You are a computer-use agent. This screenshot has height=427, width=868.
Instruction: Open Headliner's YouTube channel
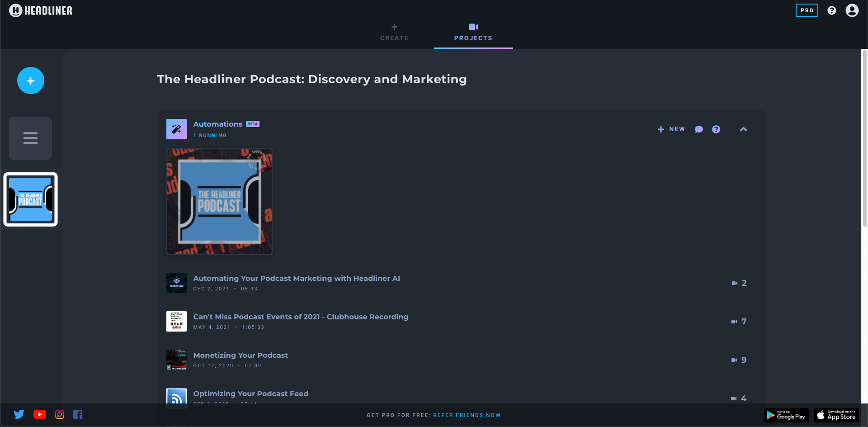pyautogui.click(x=40, y=414)
